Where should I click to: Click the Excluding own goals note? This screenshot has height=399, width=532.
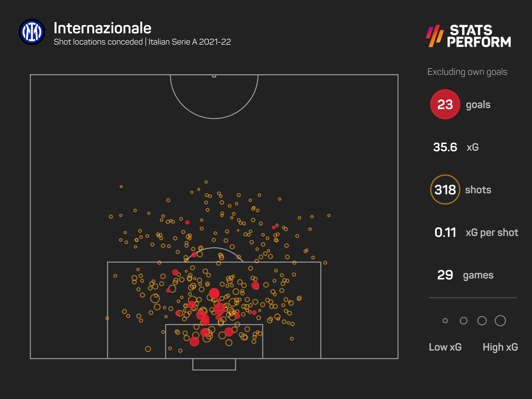(x=467, y=72)
